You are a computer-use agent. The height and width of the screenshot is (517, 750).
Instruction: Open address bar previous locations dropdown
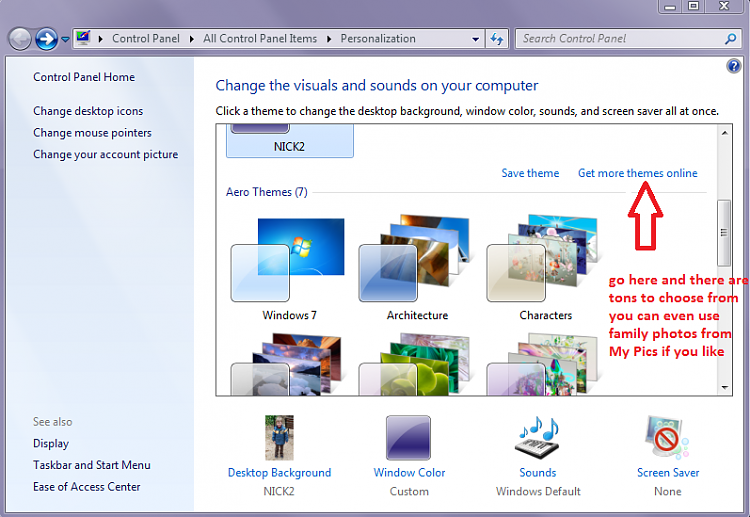pos(475,39)
